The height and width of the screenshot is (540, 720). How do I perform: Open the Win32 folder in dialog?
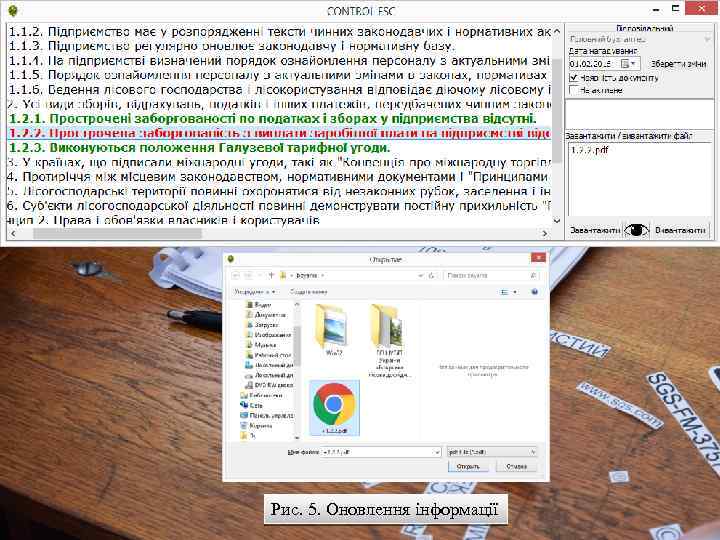coord(334,330)
